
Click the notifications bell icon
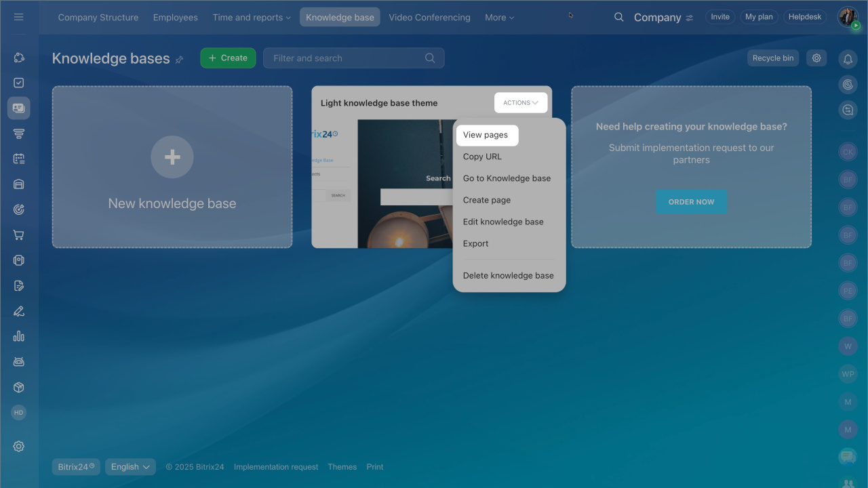pos(848,60)
